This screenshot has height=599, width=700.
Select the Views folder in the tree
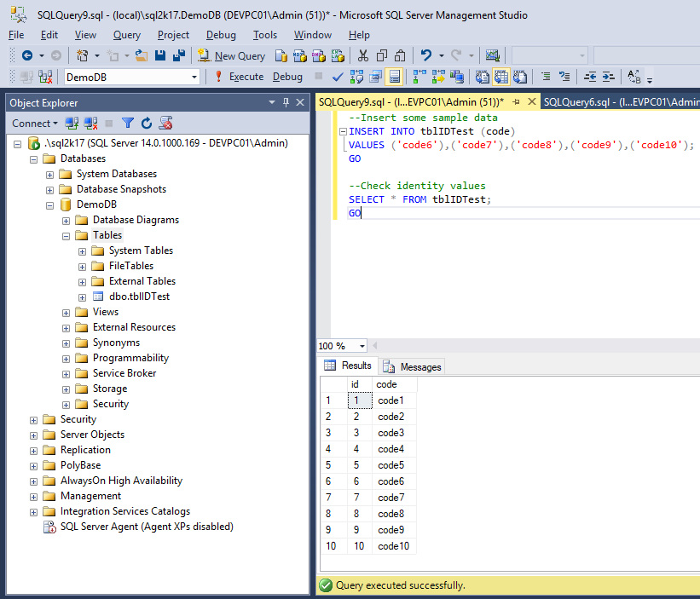106,312
